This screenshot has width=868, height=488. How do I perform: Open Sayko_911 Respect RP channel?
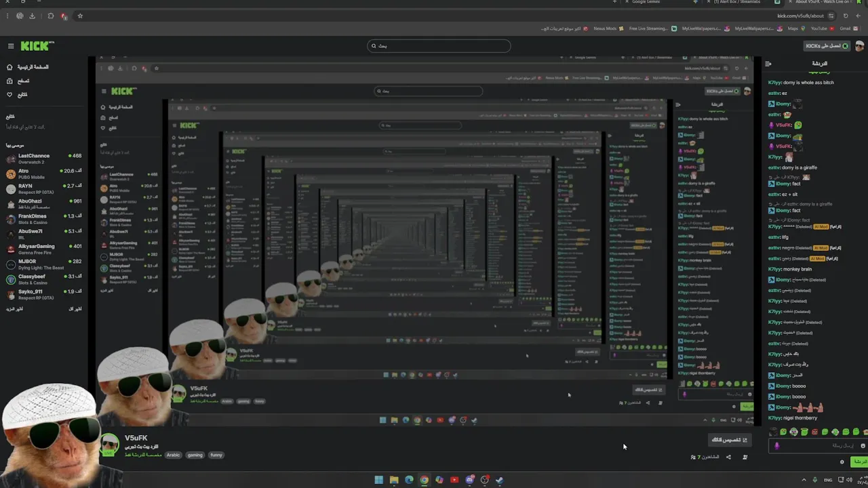[x=43, y=294]
